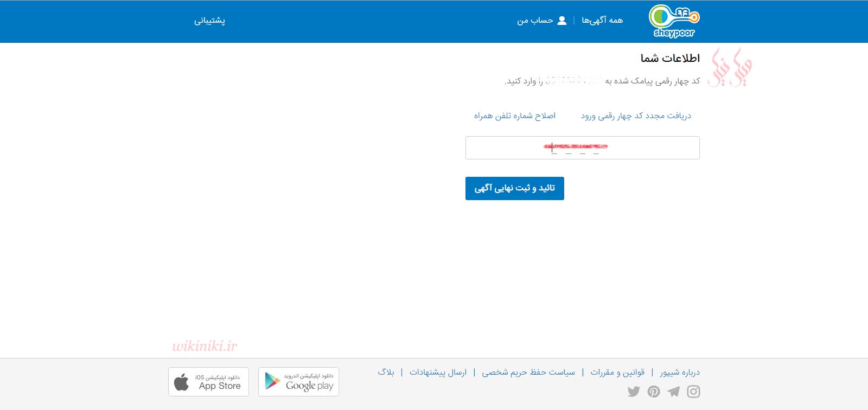The image size is (868, 410).
Task: Open the سیاست حفظ حریم شخصی footer link
Action: [528, 372]
